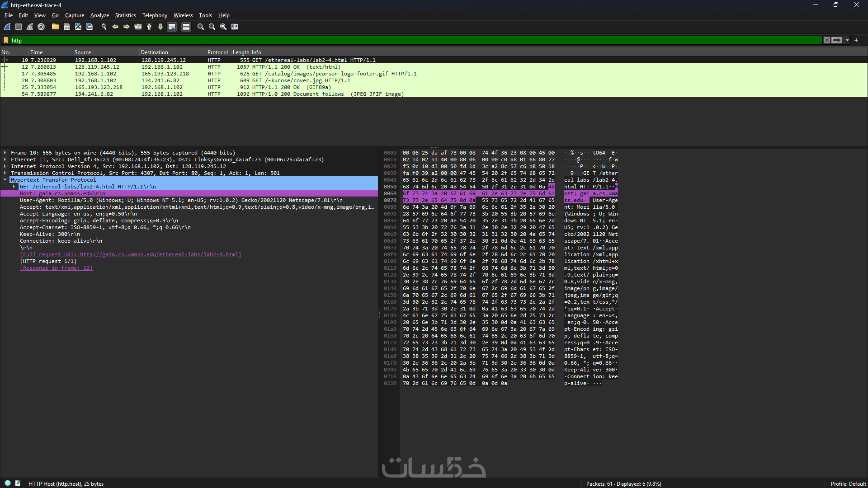The image size is (868, 488).
Task: Open the Statistics menu
Action: coord(125,15)
